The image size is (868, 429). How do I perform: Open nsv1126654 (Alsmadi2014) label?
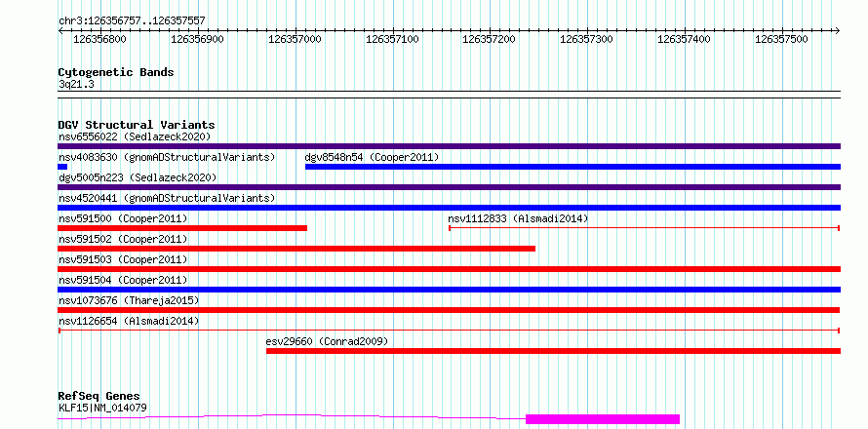(x=129, y=321)
